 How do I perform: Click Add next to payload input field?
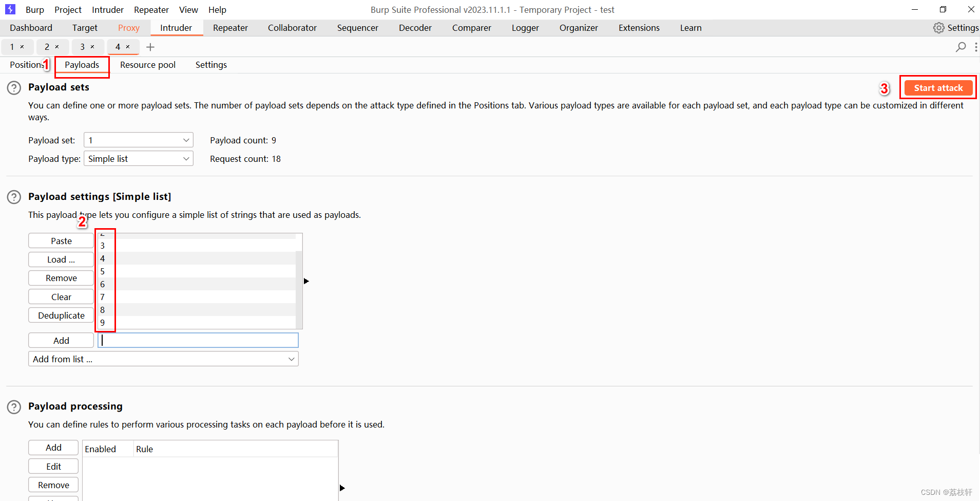[61, 341]
